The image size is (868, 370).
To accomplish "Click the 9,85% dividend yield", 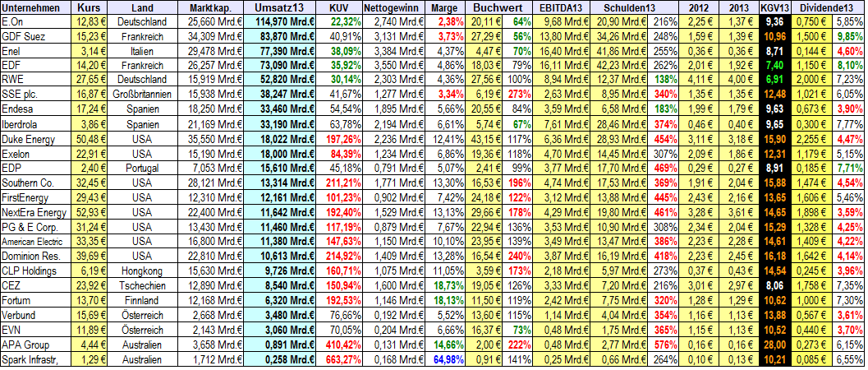I will (x=850, y=36).
